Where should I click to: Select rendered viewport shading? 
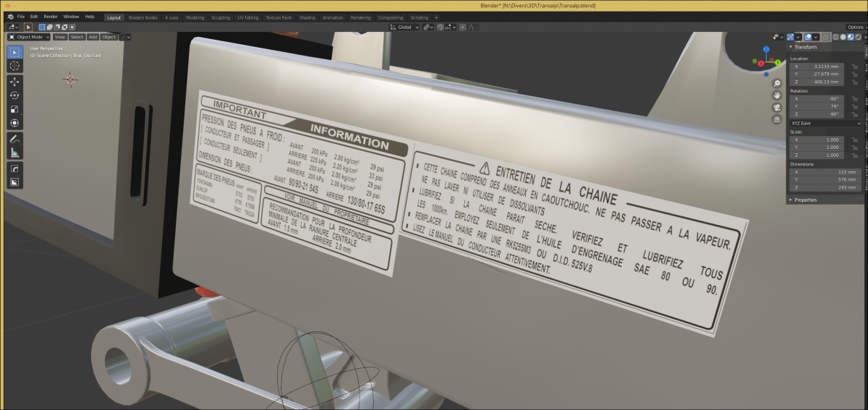point(858,37)
